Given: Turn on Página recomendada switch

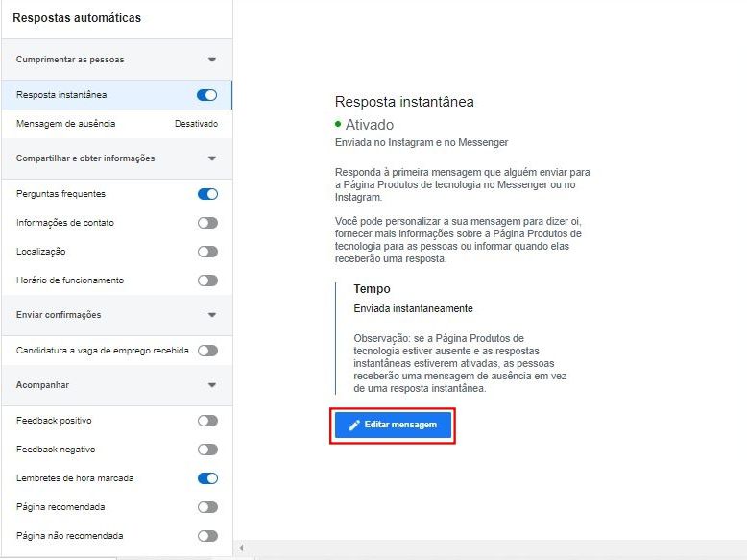Looking at the screenshot, I should [x=207, y=507].
